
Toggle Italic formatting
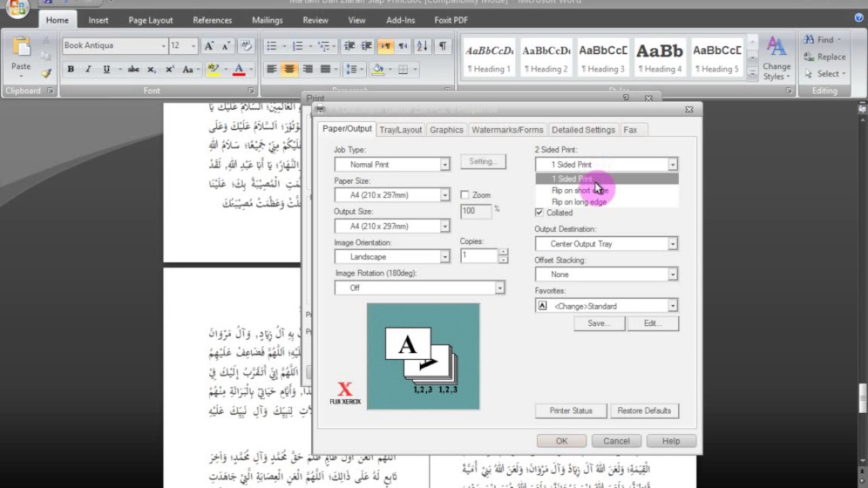[88, 69]
